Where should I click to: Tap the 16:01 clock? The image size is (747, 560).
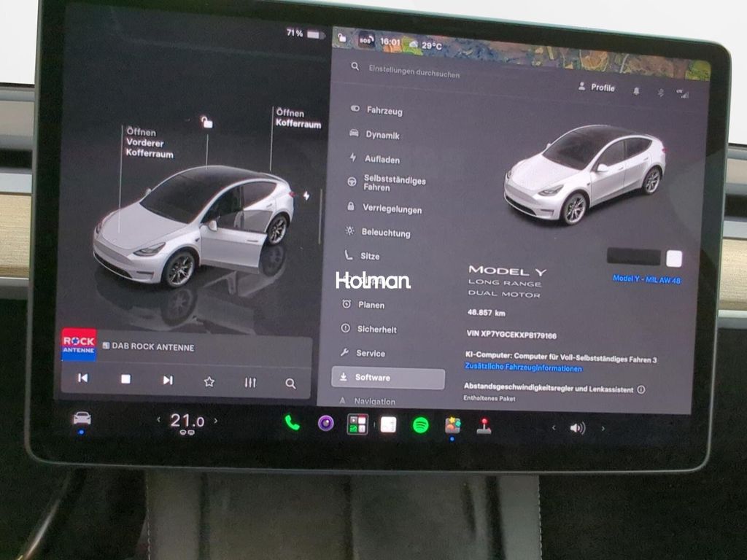pyautogui.click(x=390, y=42)
